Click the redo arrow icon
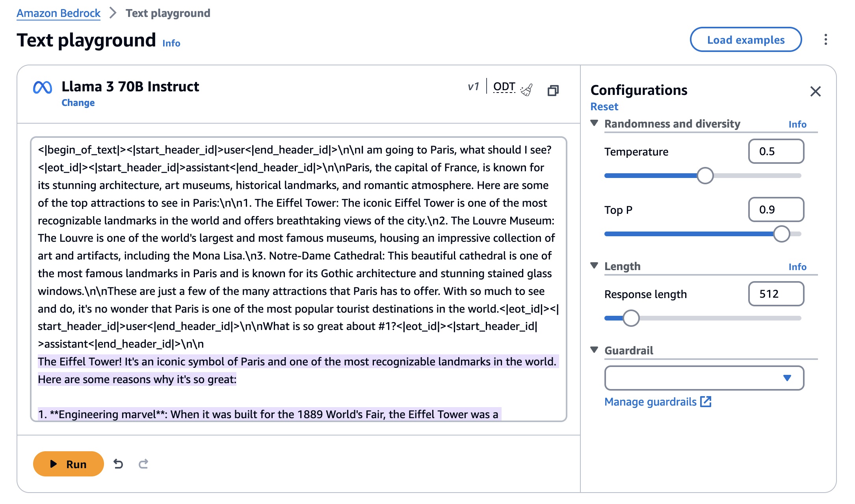The height and width of the screenshot is (504, 855). pos(143,464)
